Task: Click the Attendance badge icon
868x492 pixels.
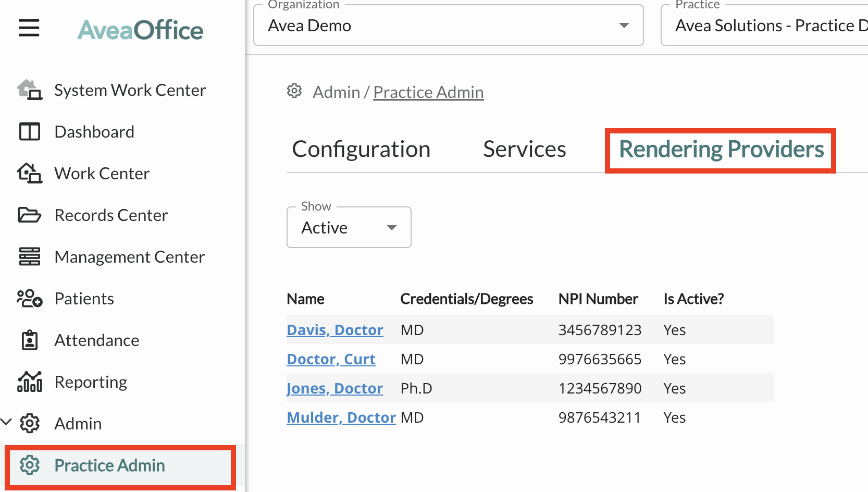Action: pyautogui.click(x=29, y=340)
